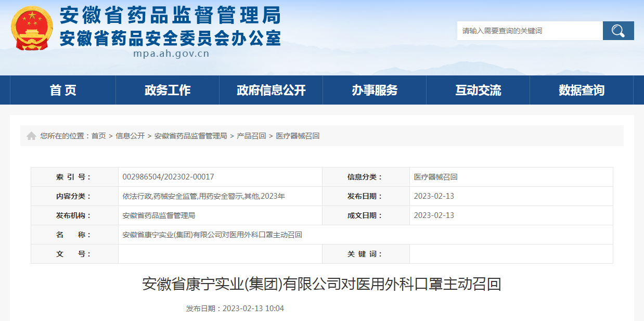This screenshot has width=644, height=321.
Task: Open the 政务工作 navigation menu
Action: coord(168,90)
